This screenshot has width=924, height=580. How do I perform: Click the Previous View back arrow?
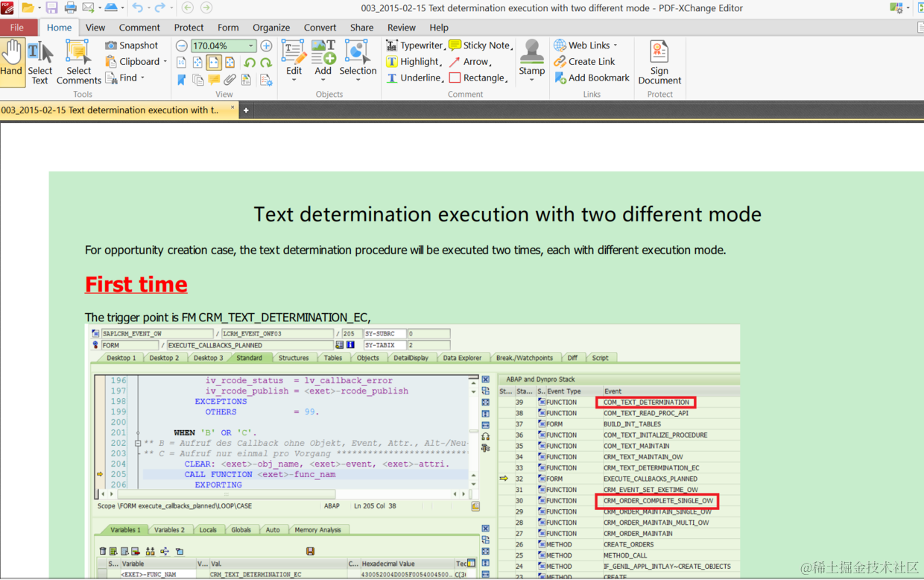(x=188, y=8)
